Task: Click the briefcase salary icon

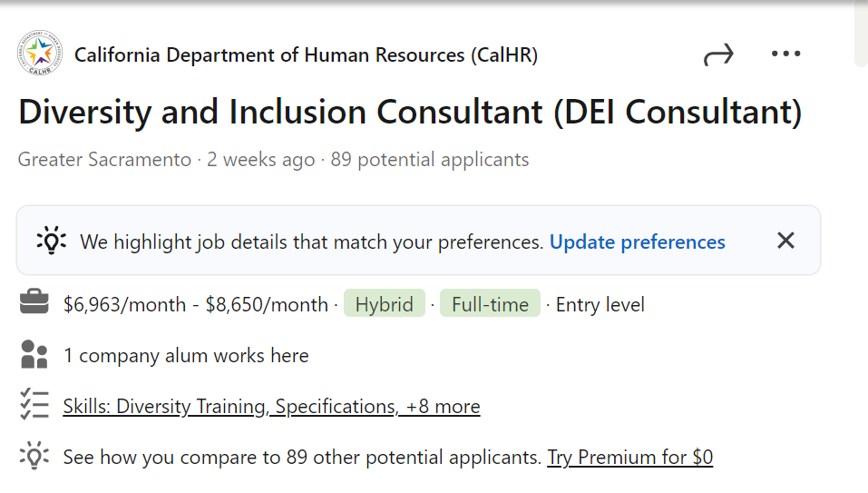Action: click(34, 303)
